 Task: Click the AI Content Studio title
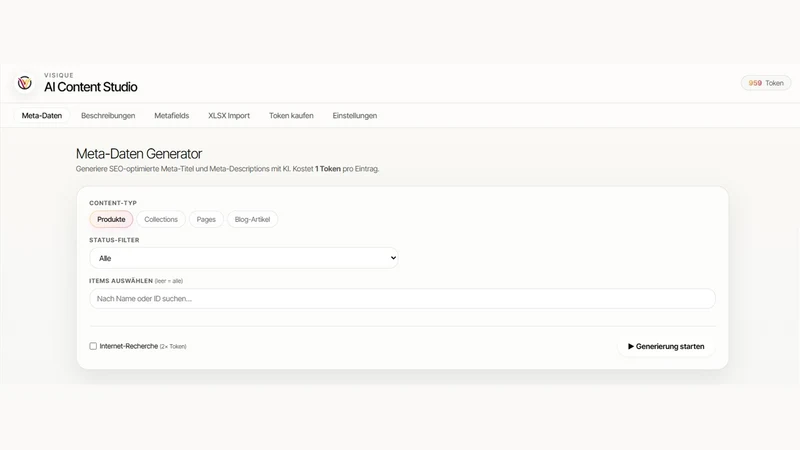(x=91, y=87)
